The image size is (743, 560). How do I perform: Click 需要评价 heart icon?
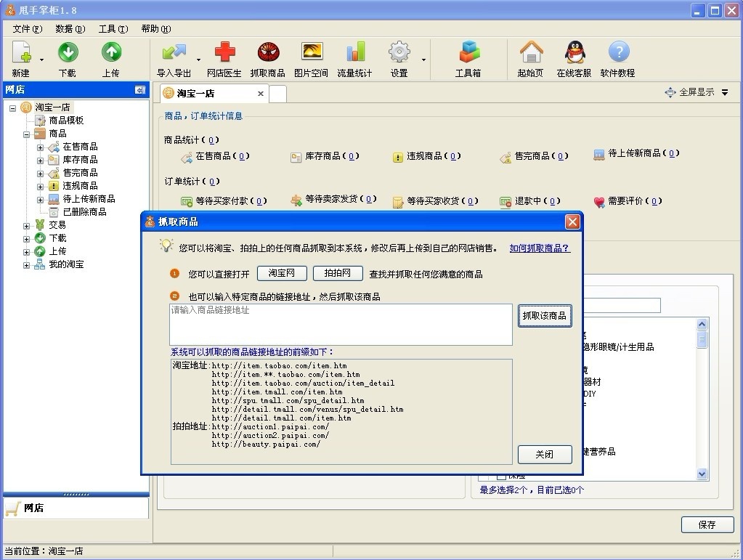pyautogui.click(x=599, y=203)
